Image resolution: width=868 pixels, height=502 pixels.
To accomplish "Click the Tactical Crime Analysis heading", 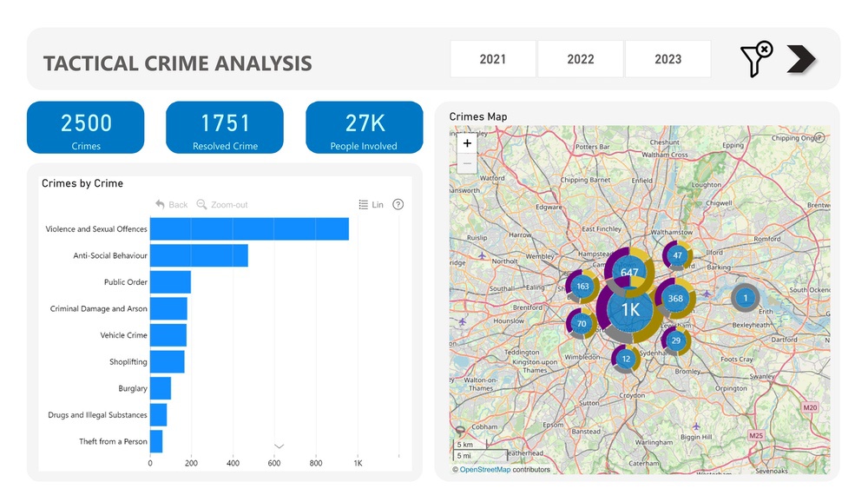I will (178, 63).
